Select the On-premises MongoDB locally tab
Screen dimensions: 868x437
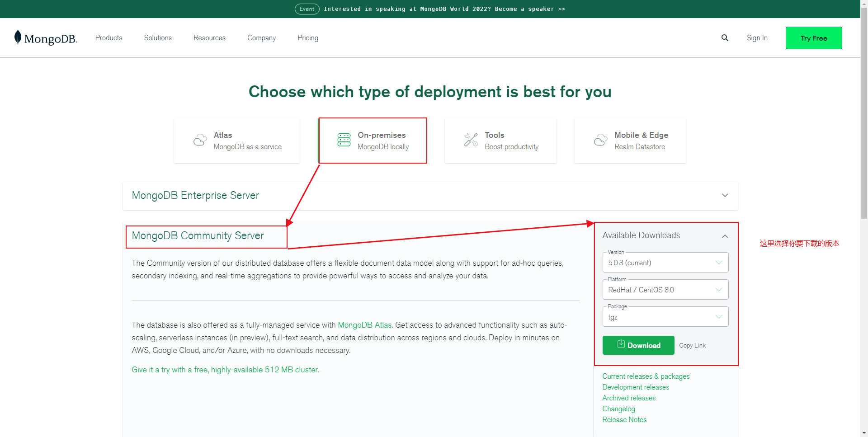pyautogui.click(x=373, y=141)
